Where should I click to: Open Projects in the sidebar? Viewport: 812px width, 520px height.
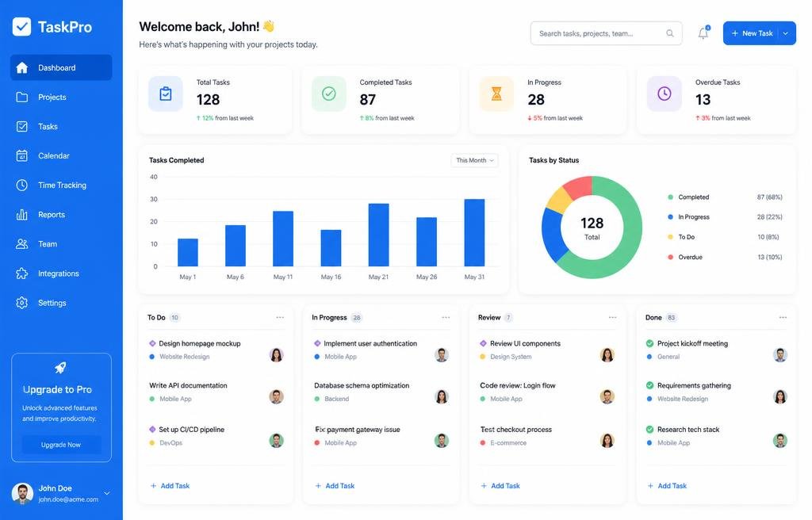[61, 97]
